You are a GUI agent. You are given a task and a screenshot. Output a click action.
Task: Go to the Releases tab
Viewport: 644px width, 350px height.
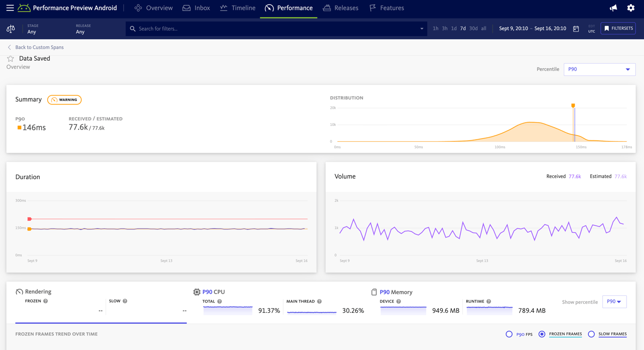click(x=340, y=8)
